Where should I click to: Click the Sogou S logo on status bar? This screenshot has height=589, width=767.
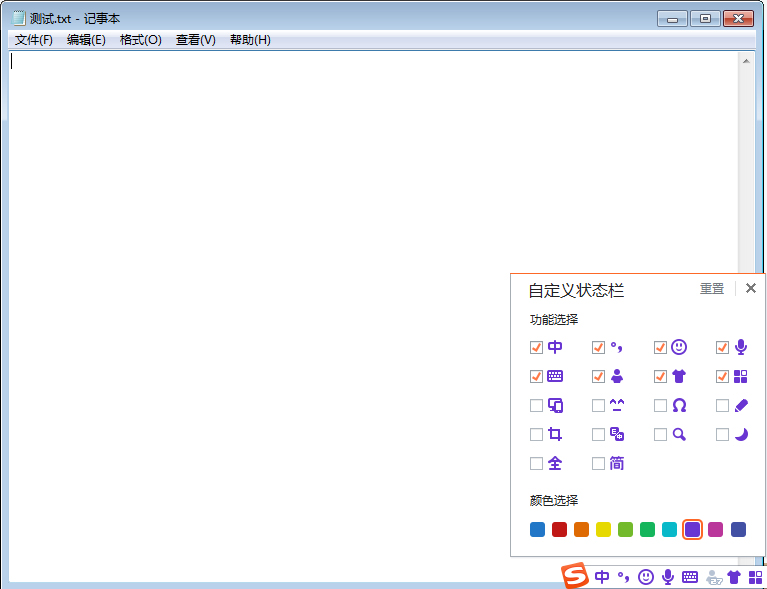(574, 576)
